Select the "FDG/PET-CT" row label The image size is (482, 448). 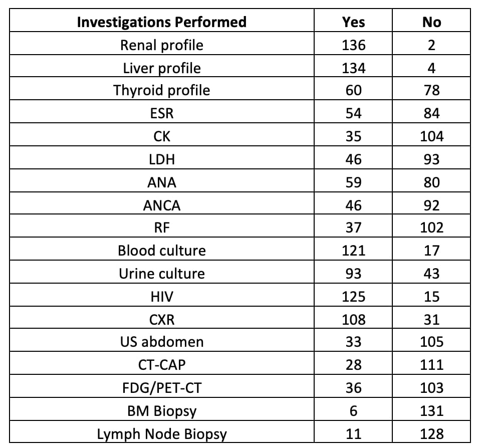click(161, 388)
